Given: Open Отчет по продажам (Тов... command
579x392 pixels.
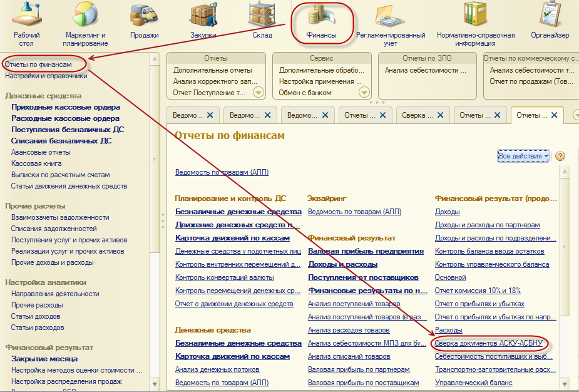Looking at the screenshot, I should pyautogui.click(x=531, y=81).
